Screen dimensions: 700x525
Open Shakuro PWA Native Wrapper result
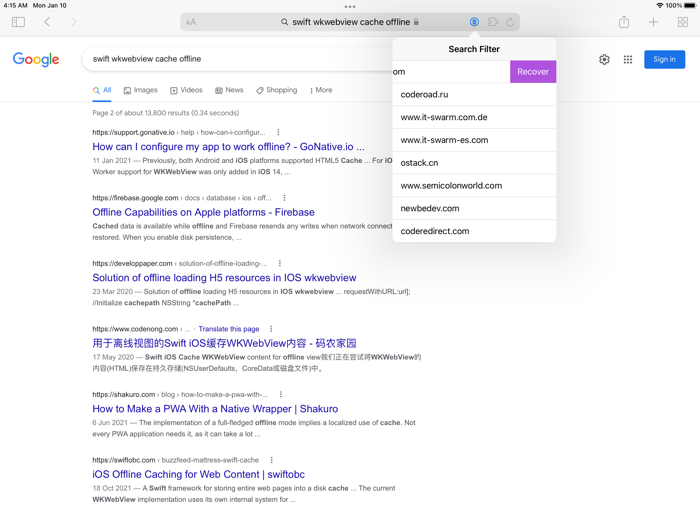coord(215,409)
